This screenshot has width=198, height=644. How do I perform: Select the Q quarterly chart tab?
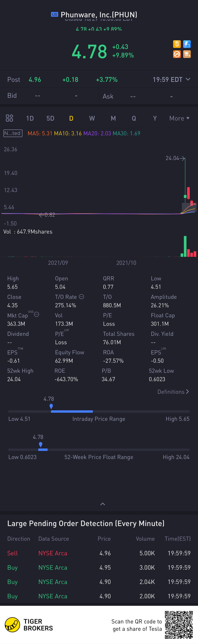(x=134, y=118)
